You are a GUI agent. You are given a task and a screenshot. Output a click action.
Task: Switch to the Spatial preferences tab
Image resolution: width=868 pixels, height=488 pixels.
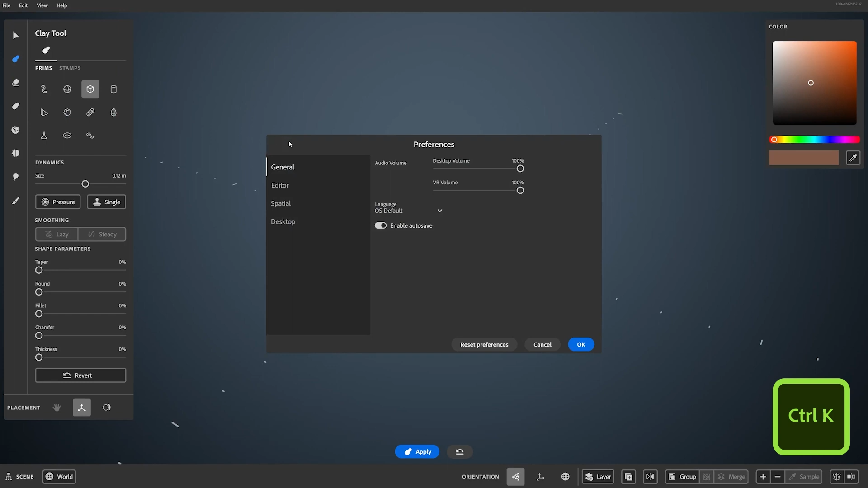pos(281,203)
